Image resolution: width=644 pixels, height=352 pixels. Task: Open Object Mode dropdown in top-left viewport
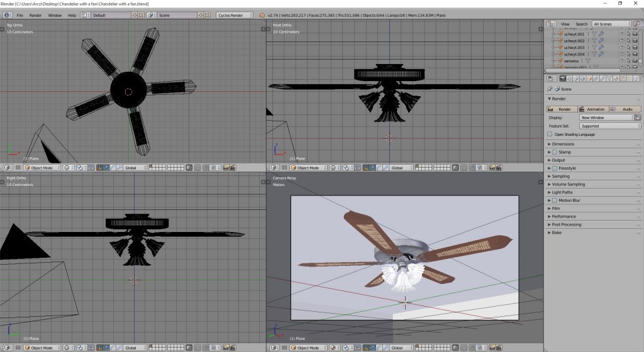[x=43, y=168]
